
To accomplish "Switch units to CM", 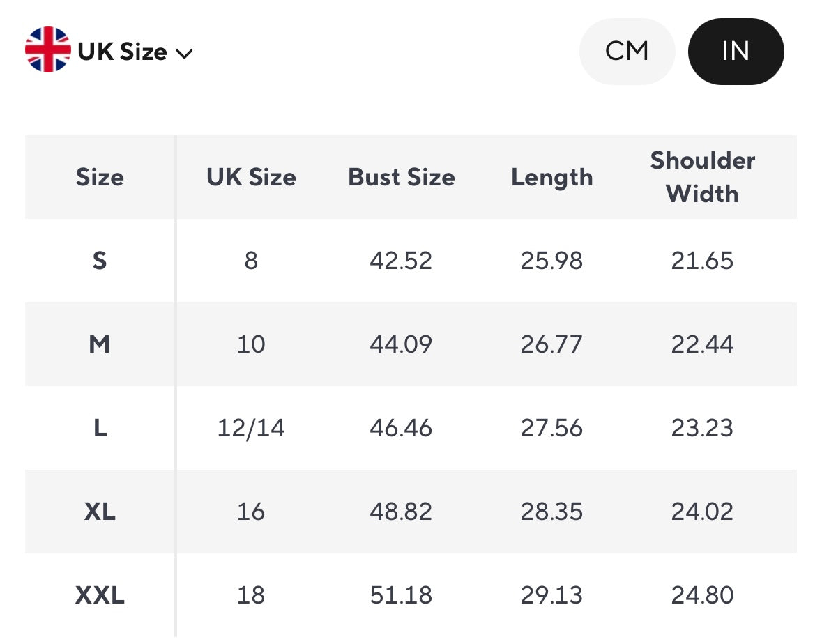I will 627,51.
